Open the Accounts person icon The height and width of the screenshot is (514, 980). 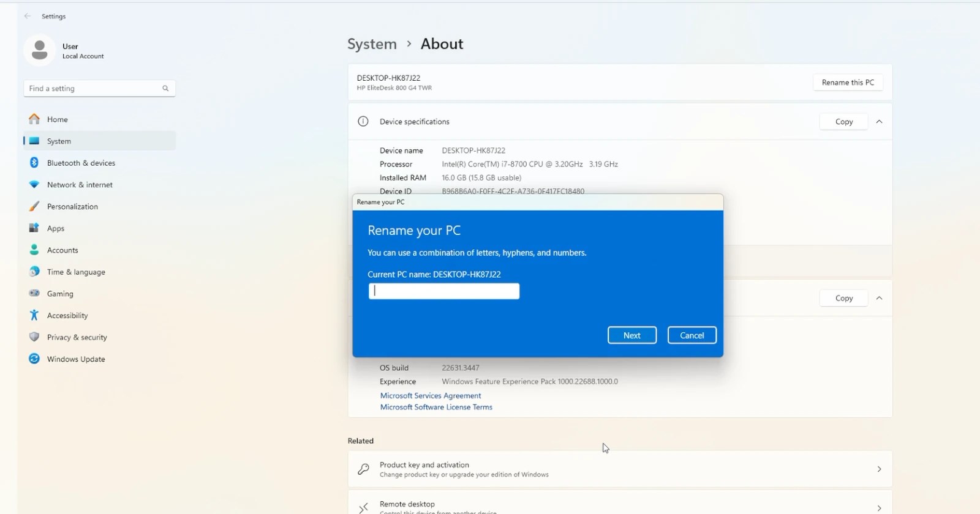point(34,250)
